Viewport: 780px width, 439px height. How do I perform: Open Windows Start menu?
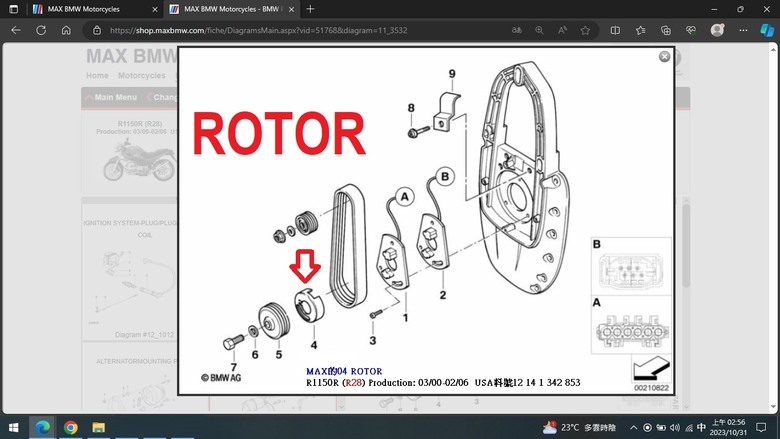pyautogui.click(x=13, y=428)
